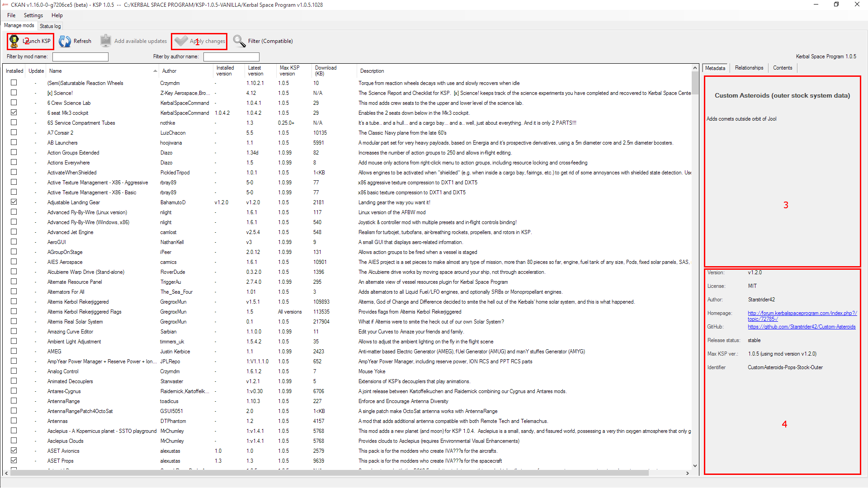
Task: Enable installation of AIES Aerospace
Action: 14,262
